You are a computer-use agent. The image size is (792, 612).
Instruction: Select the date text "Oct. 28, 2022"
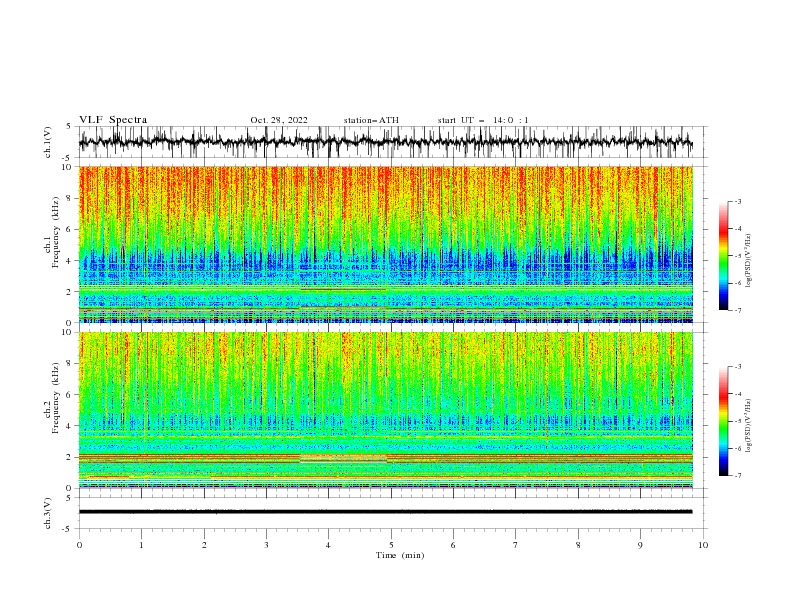click(279, 120)
